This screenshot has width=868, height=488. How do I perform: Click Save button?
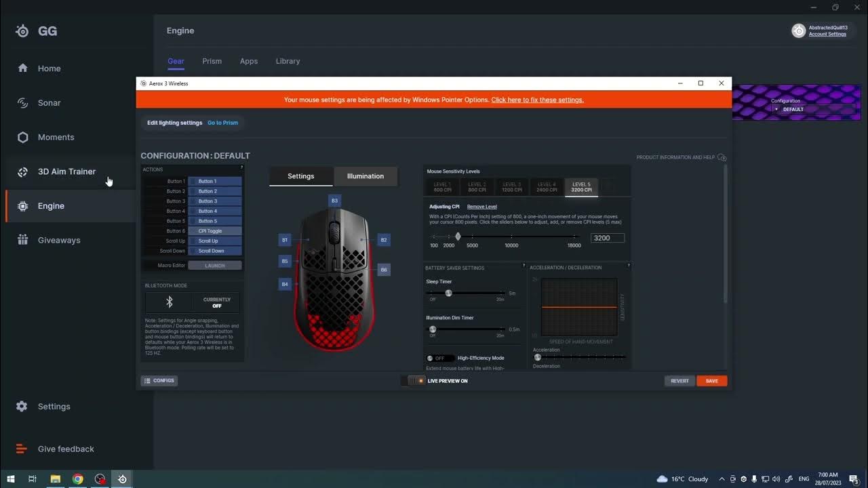711,381
